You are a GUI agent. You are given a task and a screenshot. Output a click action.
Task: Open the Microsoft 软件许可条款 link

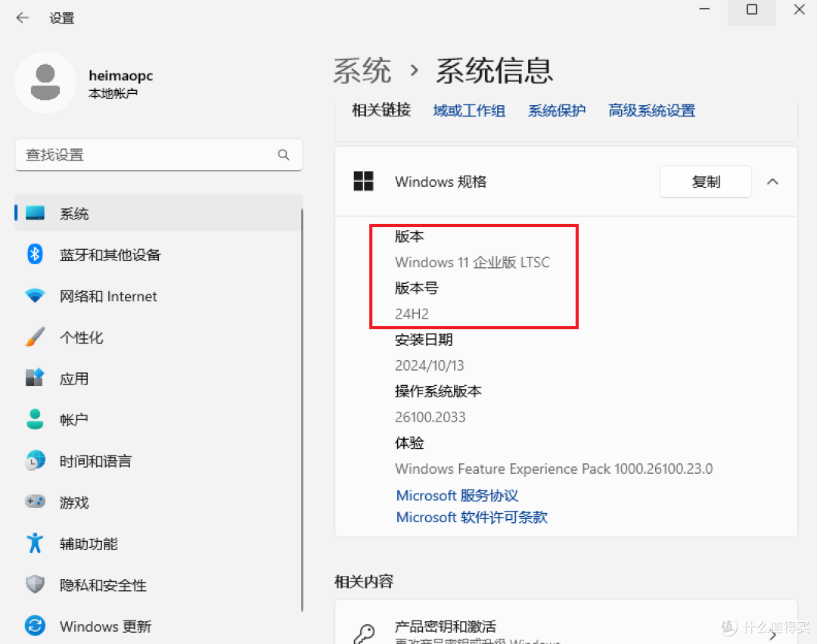[471, 517]
